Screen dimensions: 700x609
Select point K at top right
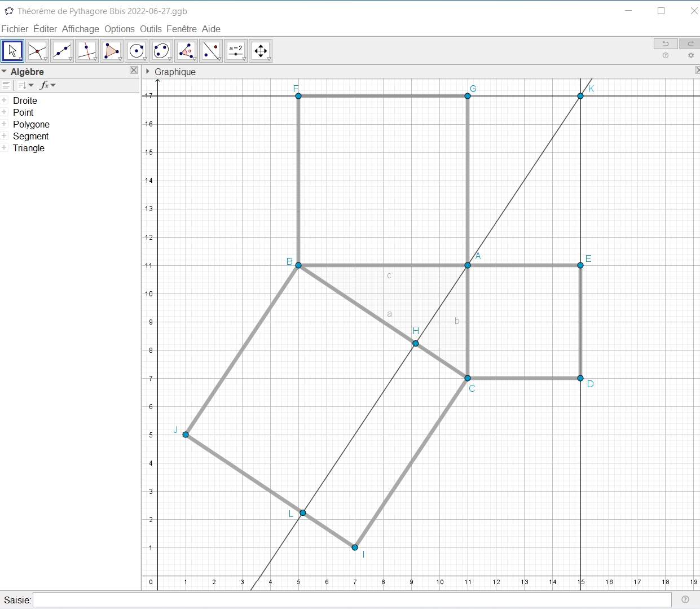point(580,96)
